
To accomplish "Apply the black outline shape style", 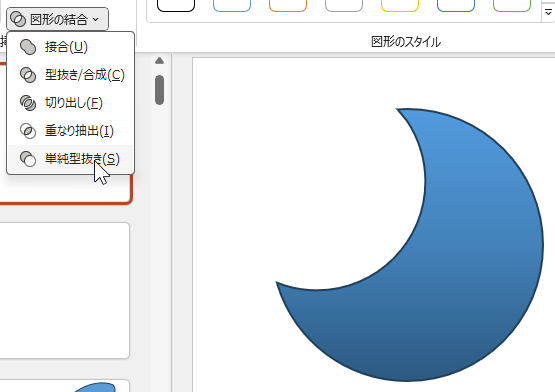I will [x=176, y=6].
